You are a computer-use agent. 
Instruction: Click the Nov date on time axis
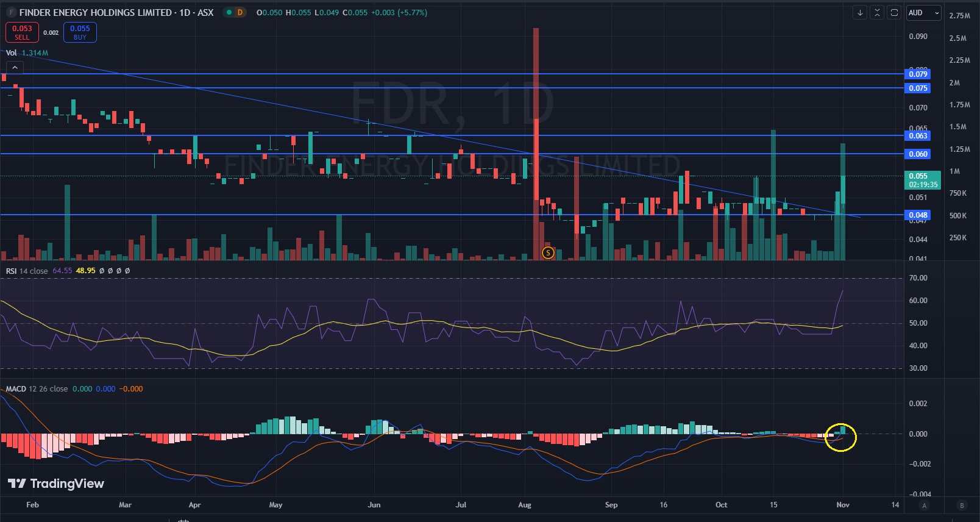(843, 505)
